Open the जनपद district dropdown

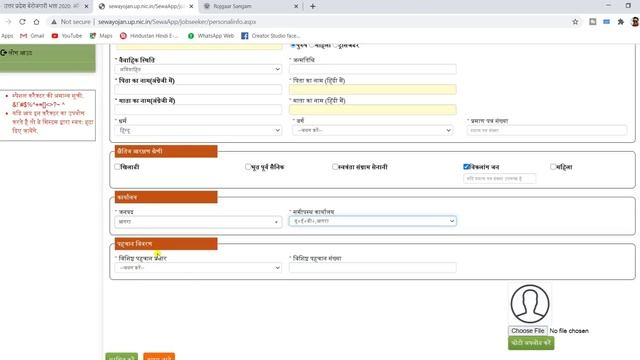pyautogui.click(x=198, y=222)
